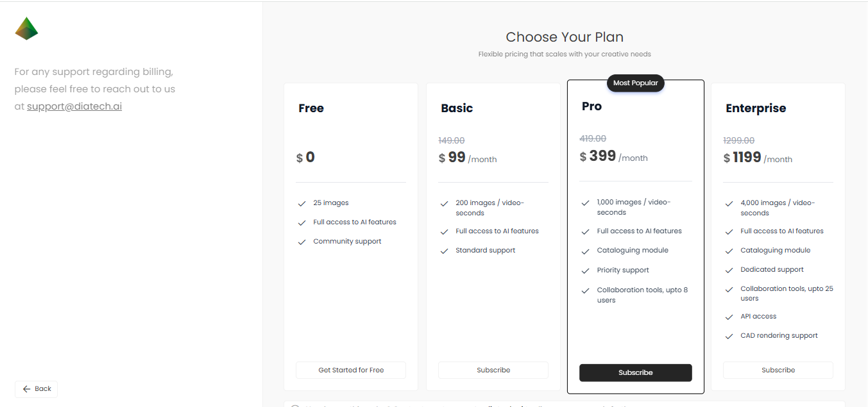
Task: Click checkmark beside CAD rendering support
Action: [729, 336]
